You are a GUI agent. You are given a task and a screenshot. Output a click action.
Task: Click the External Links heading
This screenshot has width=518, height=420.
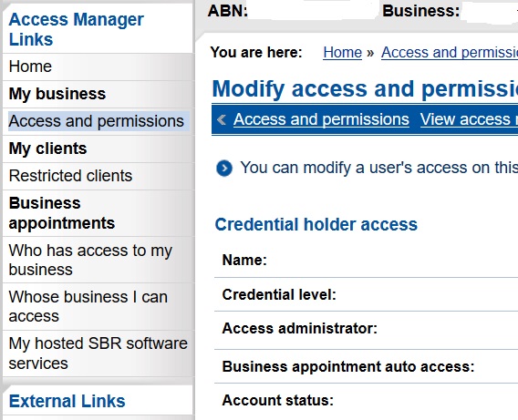[67, 401]
